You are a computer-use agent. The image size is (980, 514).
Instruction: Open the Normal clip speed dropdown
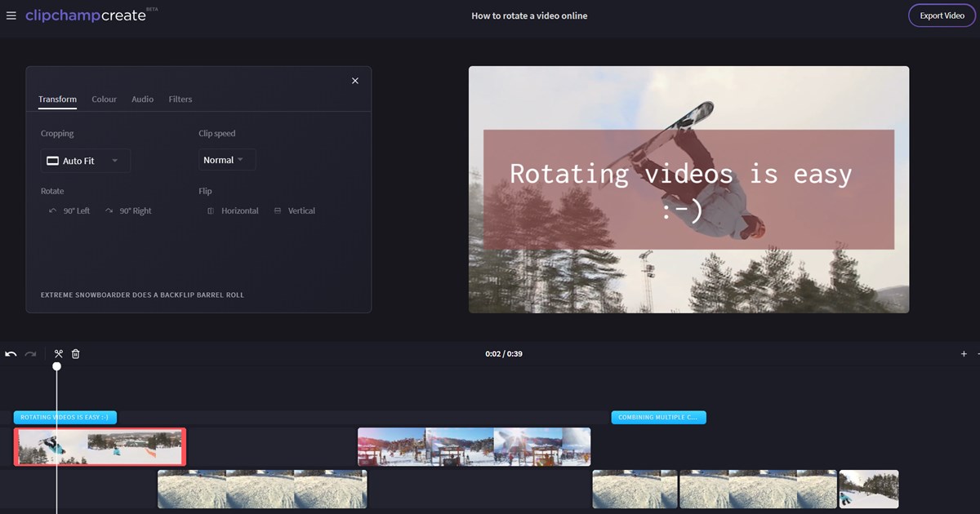point(227,160)
